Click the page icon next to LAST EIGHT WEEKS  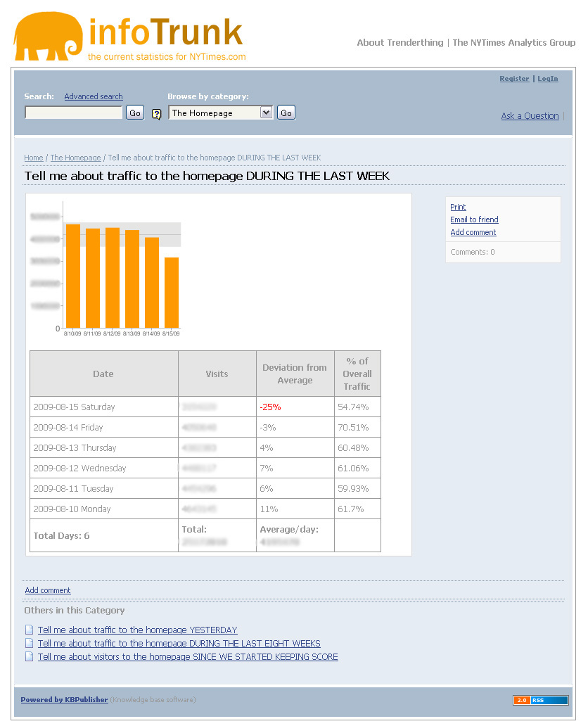click(x=29, y=643)
